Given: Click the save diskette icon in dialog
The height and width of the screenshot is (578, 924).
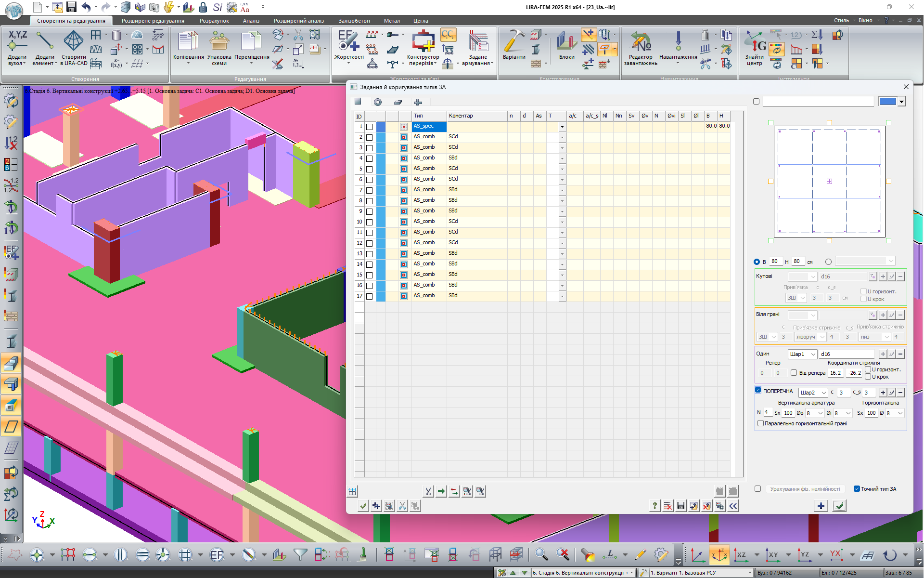Looking at the screenshot, I should click(x=680, y=506).
